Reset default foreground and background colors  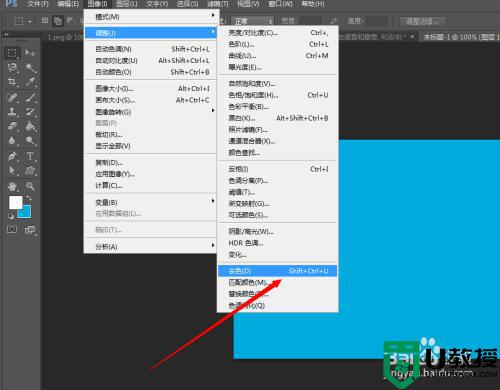11,216
